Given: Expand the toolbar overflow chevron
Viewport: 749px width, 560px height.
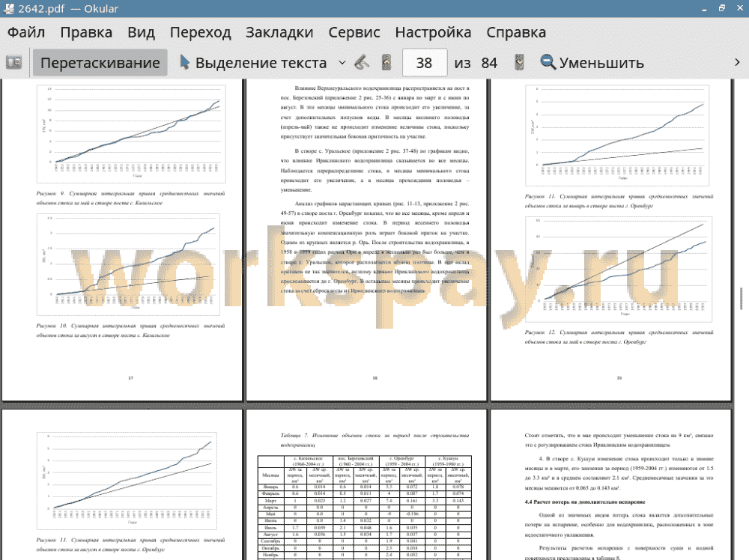Looking at the screenshot, I should pos(737,63).
